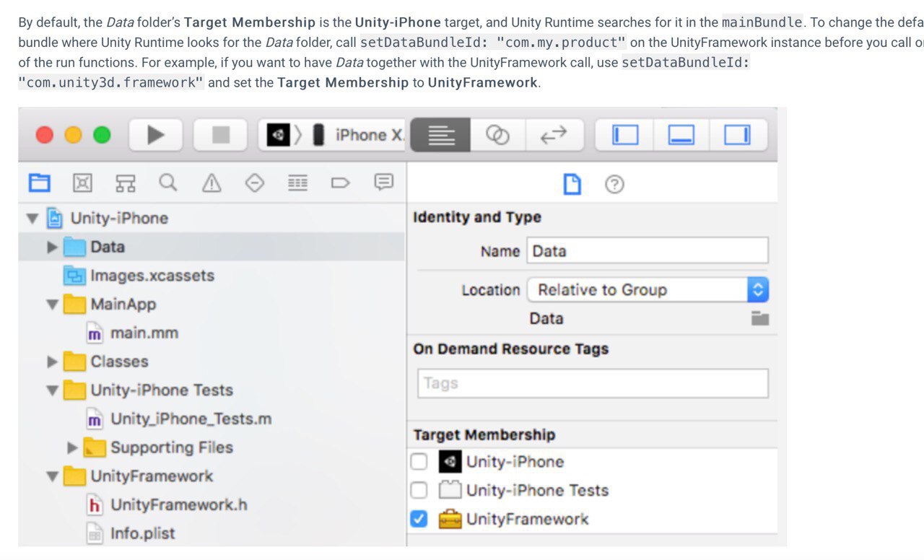Expand the Classes group
Screen dimensions: 924x560
point(52,362)
